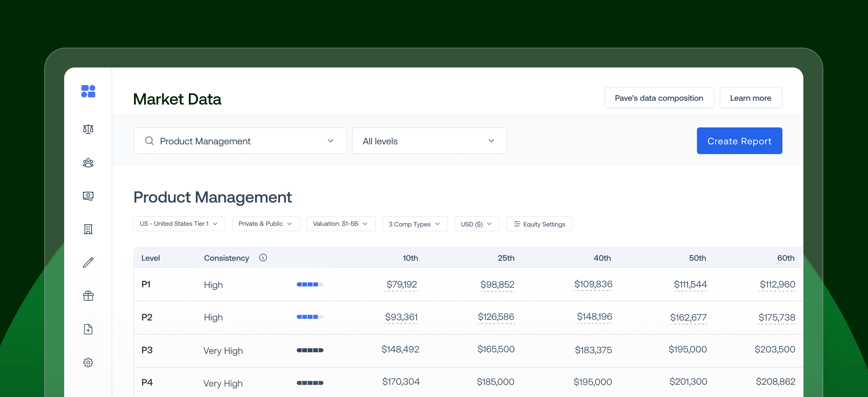Open the document plus sidebar icon

click(x=88, y=329)
